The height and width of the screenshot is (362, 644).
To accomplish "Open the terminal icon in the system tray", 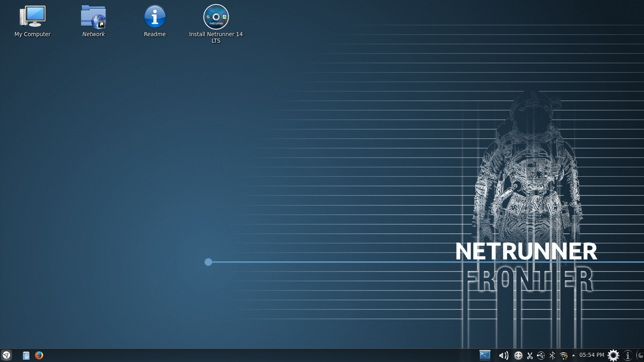I will 485,355.
